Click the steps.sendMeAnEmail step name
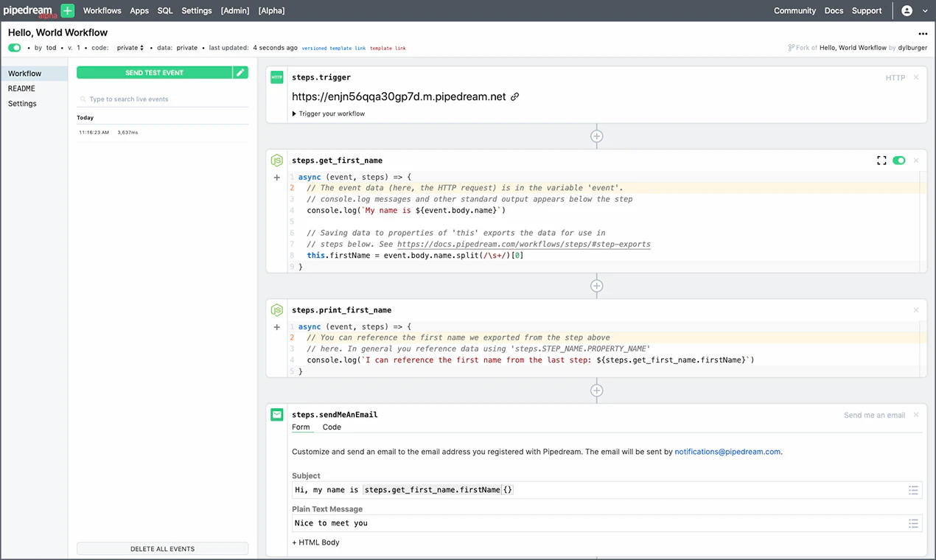Image resolution: width=936 pixels, height=560 pixels. point(335,415)
